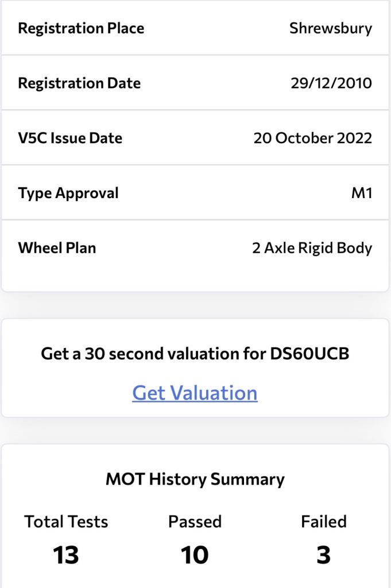Select the passed tests count 10
The width and height of the screenshot is (391, 588).
click(195, 555)
